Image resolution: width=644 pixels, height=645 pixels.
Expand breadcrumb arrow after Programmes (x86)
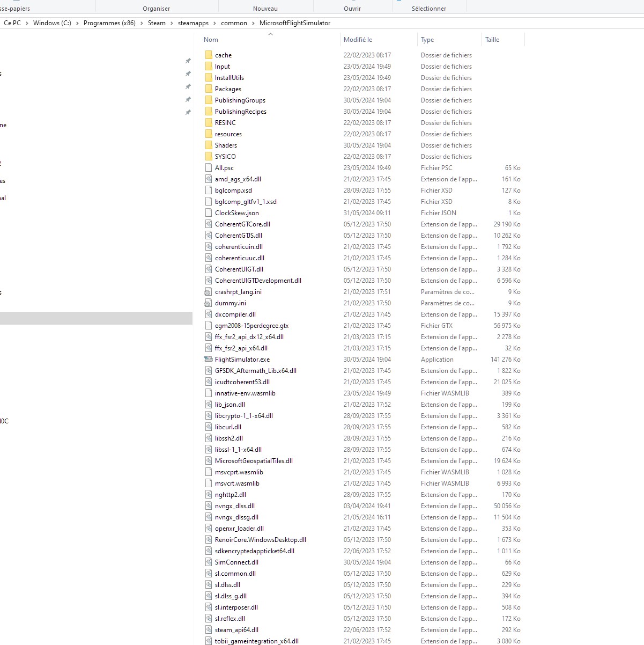tap(142, 23)
